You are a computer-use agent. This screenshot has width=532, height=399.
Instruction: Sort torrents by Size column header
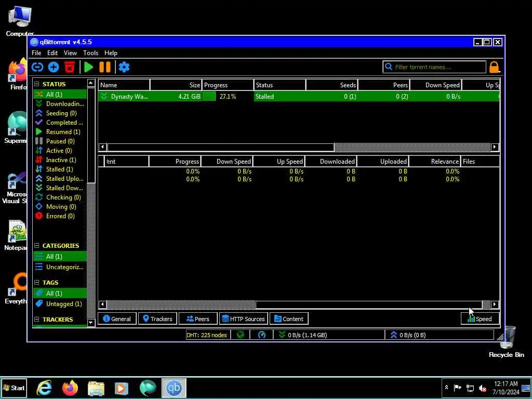coord(176,85)
